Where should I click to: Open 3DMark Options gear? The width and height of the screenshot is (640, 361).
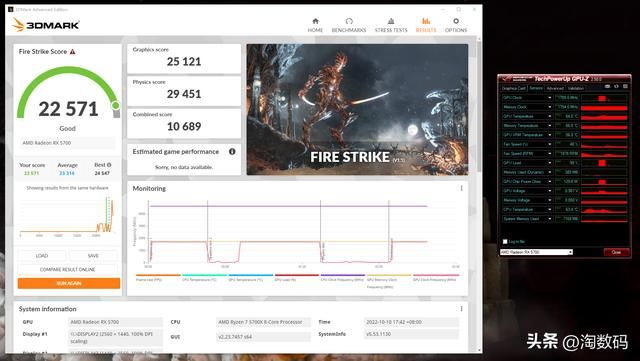tap(456, 25)
